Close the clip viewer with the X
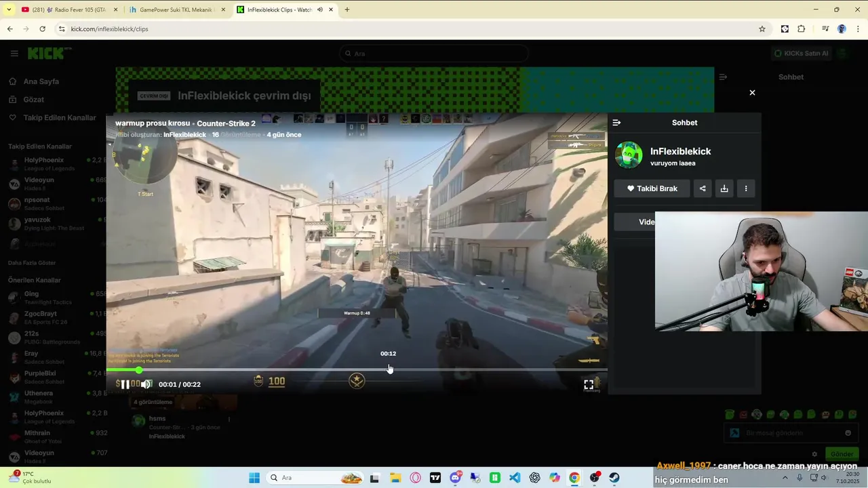This screenshot has width=868, height=488. tap(752, 93)
